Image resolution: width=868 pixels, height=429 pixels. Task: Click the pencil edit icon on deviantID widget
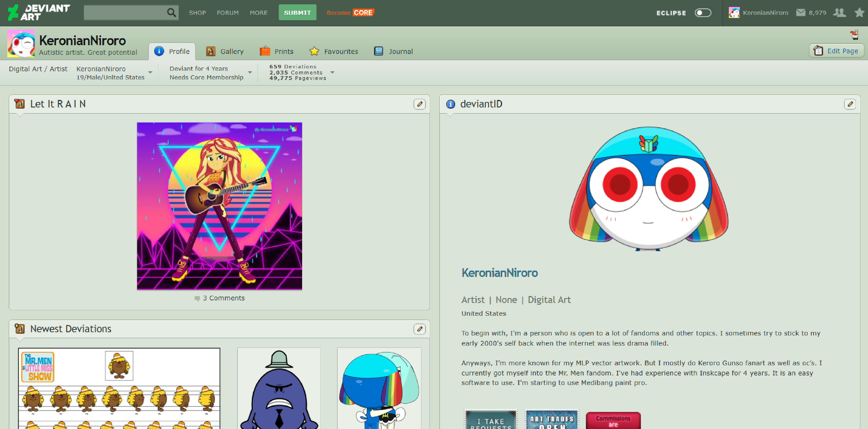tap(850, 104)
